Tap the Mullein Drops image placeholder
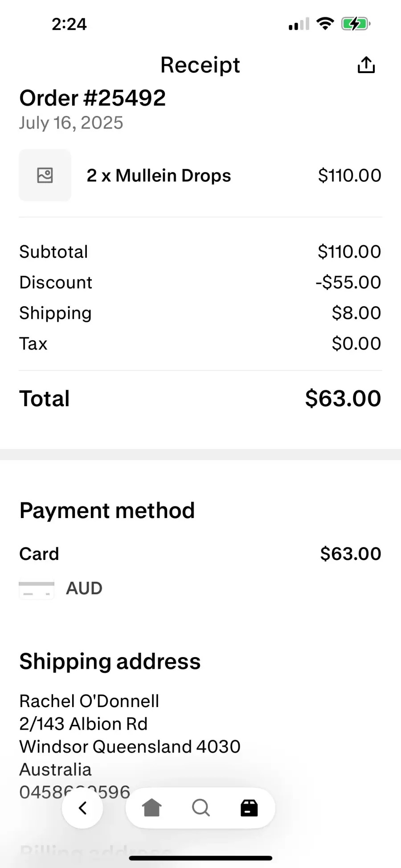401x868 pixels. 45,175
